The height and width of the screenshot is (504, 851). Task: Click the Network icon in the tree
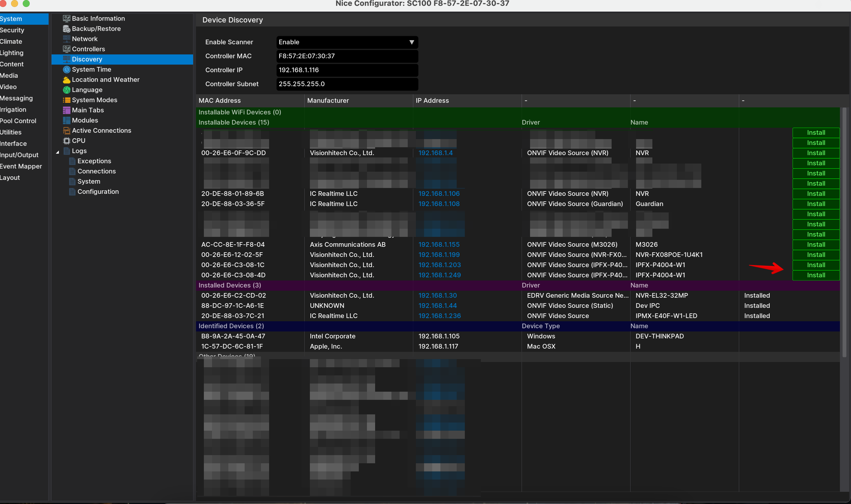[67, 39]
